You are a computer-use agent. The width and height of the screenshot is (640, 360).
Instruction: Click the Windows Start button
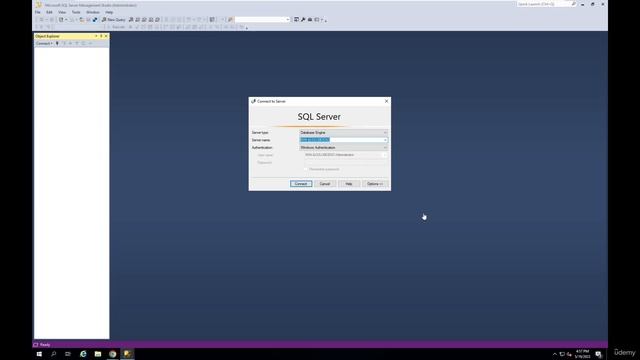click(39, 354)
